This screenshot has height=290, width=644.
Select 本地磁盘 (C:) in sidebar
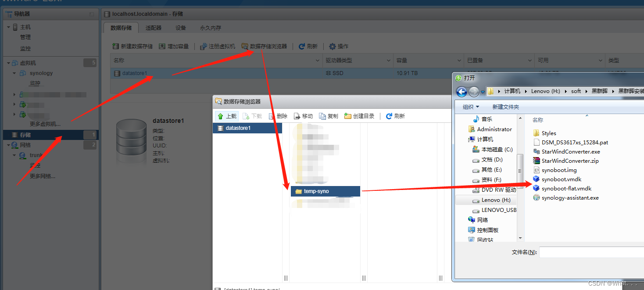pos(492,150)
